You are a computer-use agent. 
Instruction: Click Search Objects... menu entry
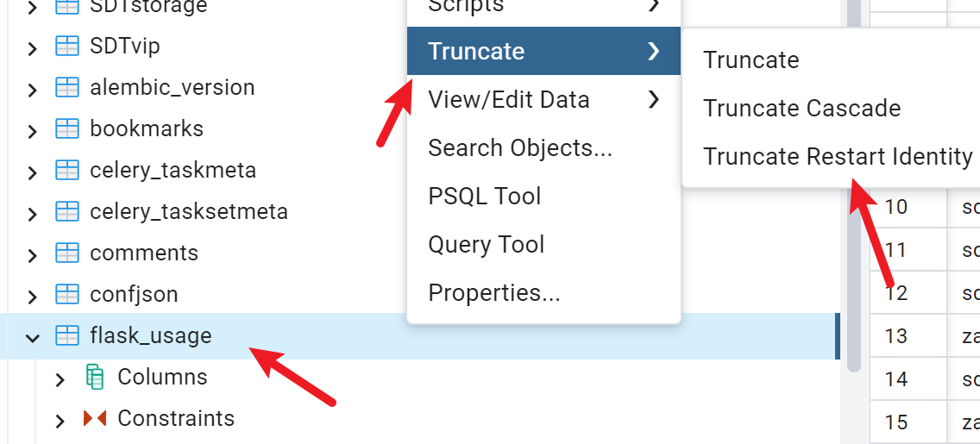519,148
